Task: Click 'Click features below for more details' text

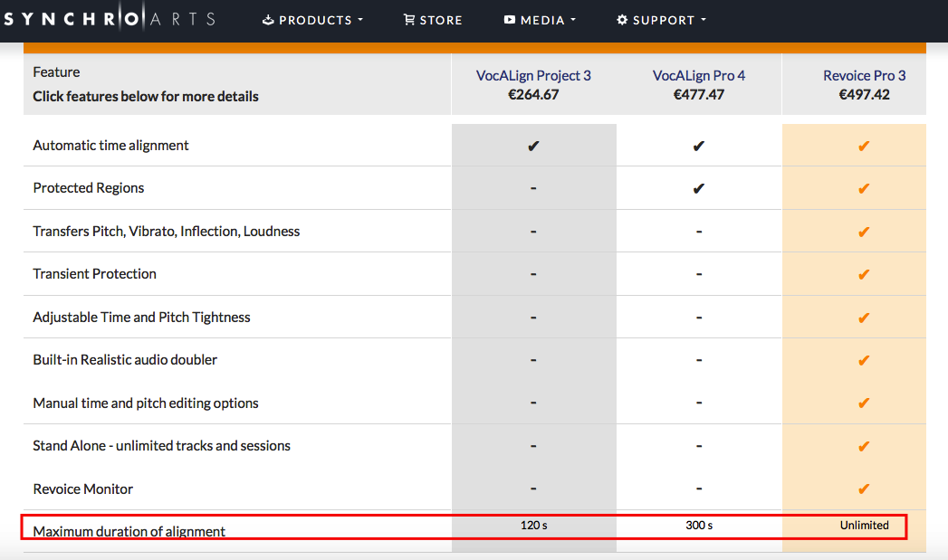Action: click(146, 97)
